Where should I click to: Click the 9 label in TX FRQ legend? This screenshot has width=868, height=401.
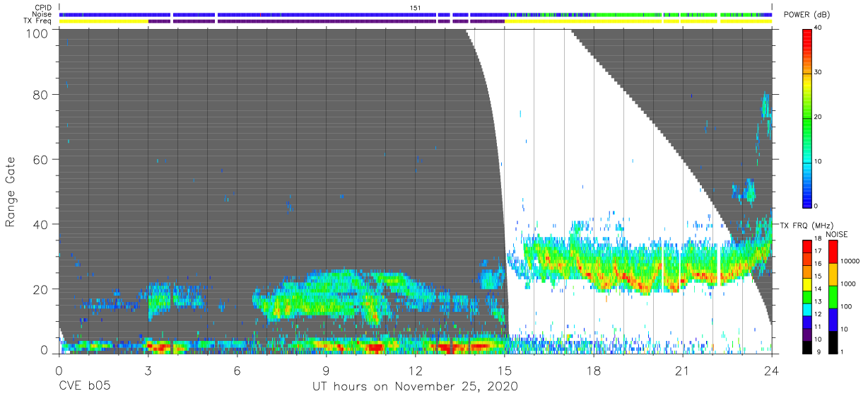coord(819,351)
